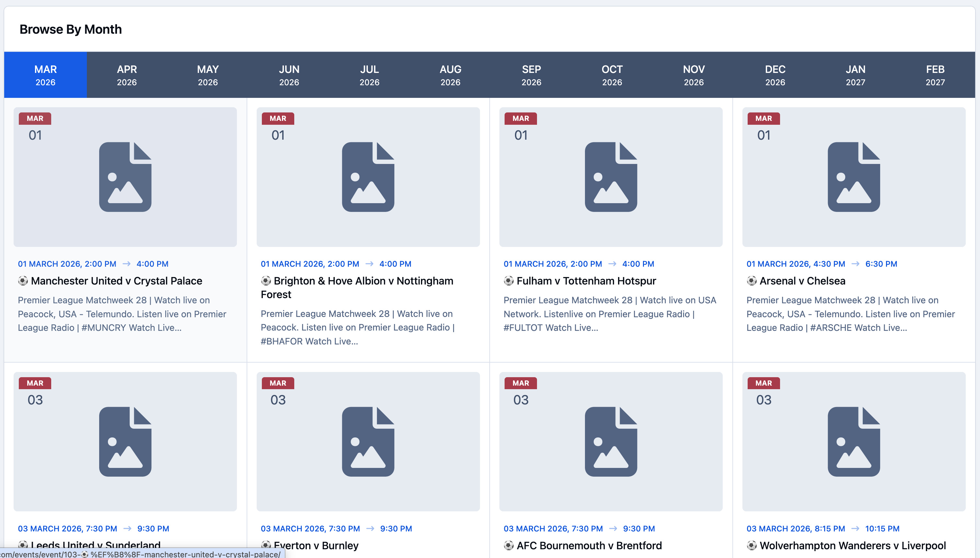The height and width of the screenshot is (558, 980).
Task: Select the OCT 2026 tab
Action: 612,75
